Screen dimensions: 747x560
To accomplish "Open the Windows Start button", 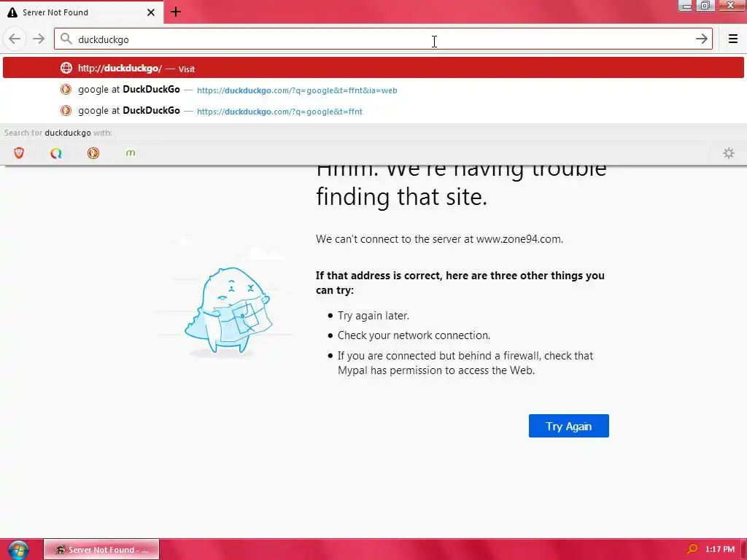I will click(18, 550).
